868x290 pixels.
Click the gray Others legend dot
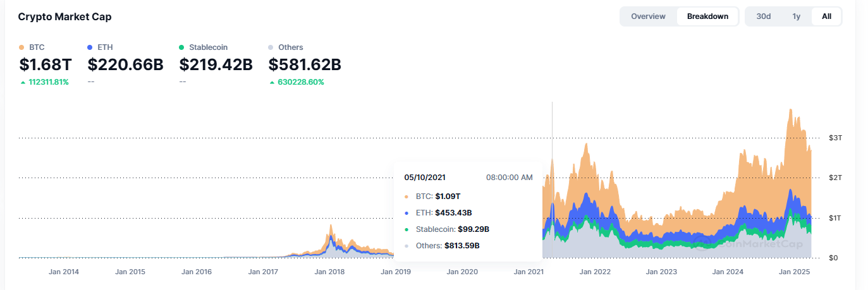271,47
